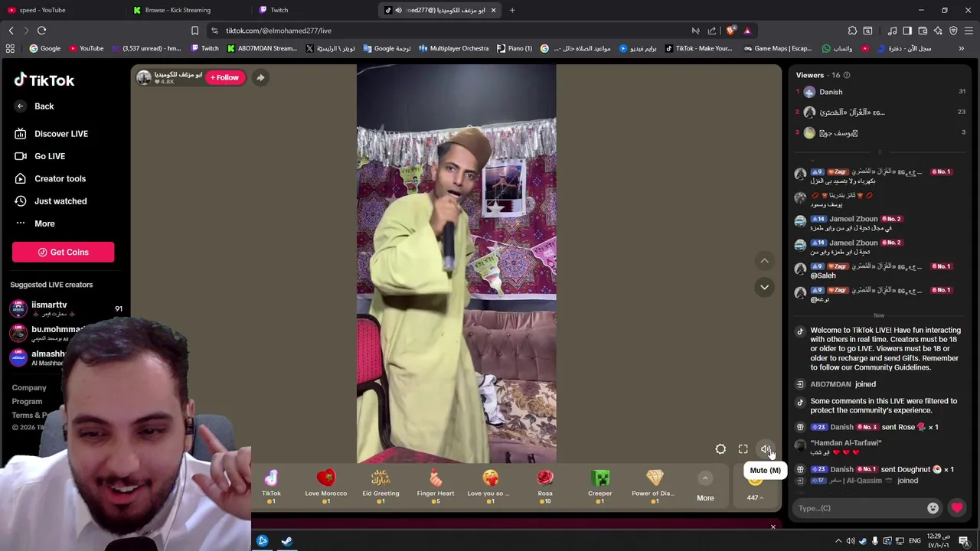Bookmark this page
The width and height of the screenshot is (980, 551).
194,31
